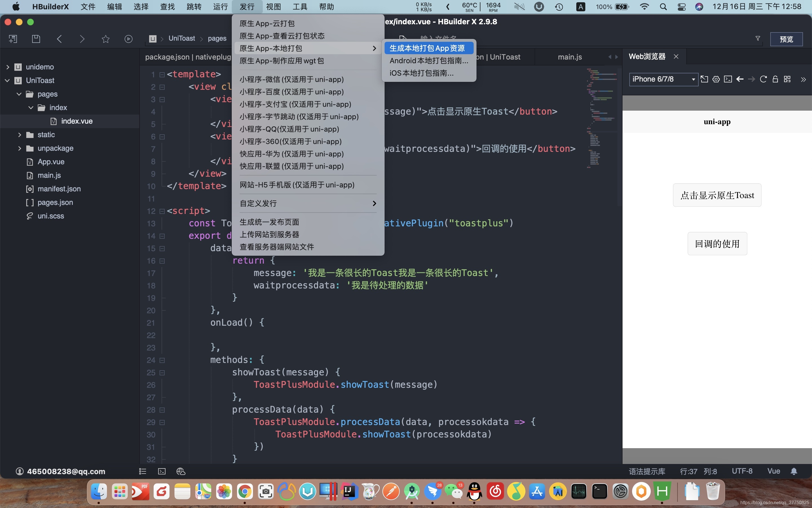812x508 pixels.
Task: Click the code minimap overview
Action: [602, 118]
